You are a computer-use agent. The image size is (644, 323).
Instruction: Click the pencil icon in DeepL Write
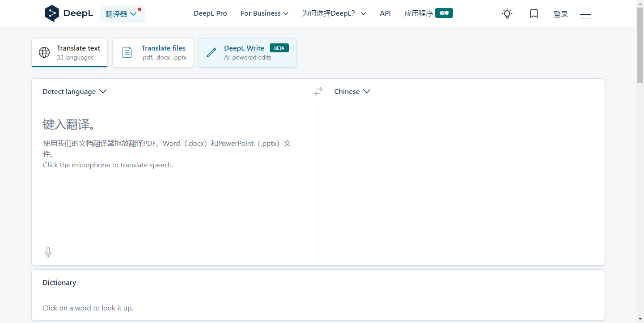212,52
